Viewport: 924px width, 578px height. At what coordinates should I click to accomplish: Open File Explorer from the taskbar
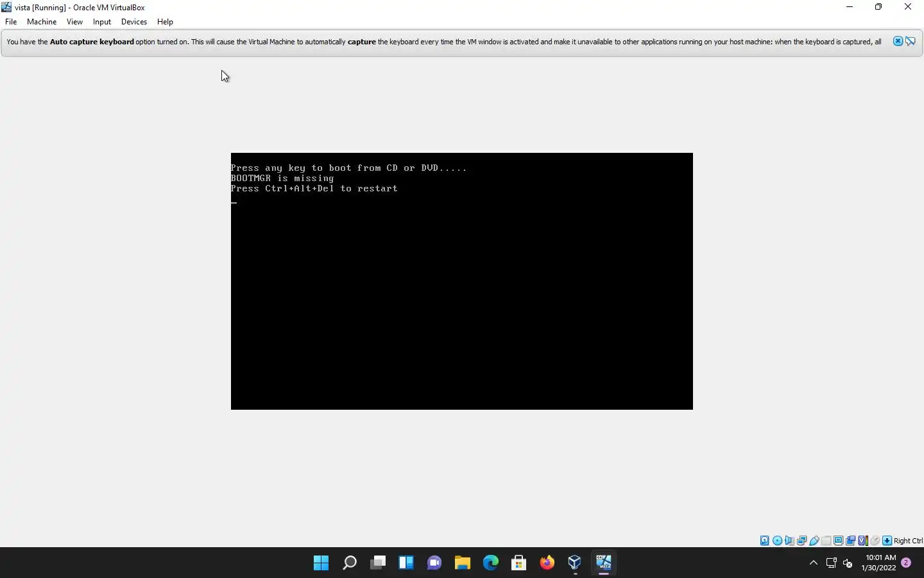(x=462, y=563)
